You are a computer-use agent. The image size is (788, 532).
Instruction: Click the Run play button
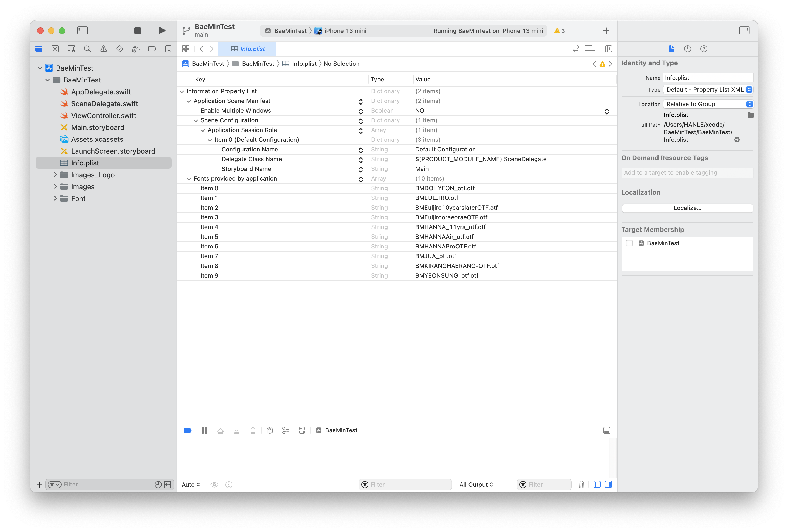[162, 31]
